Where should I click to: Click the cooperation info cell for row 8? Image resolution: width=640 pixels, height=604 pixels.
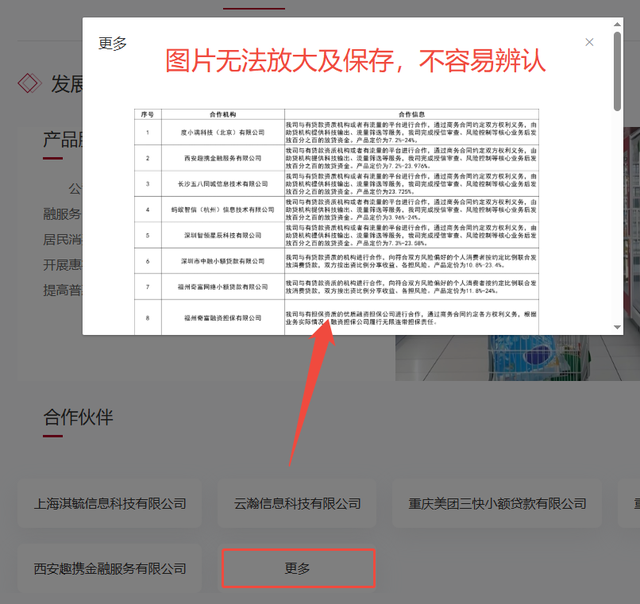pyautogui.click(x=411, y=318)
